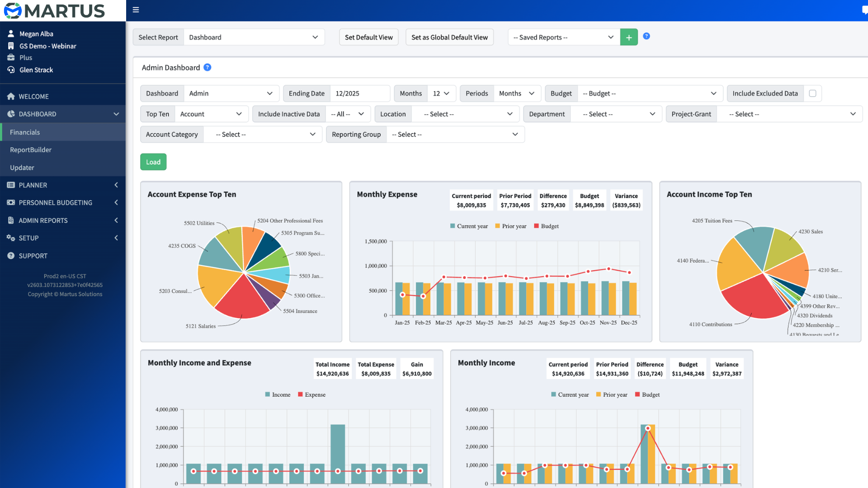Open the chat icon at top right corner

(x=864, y=10)
